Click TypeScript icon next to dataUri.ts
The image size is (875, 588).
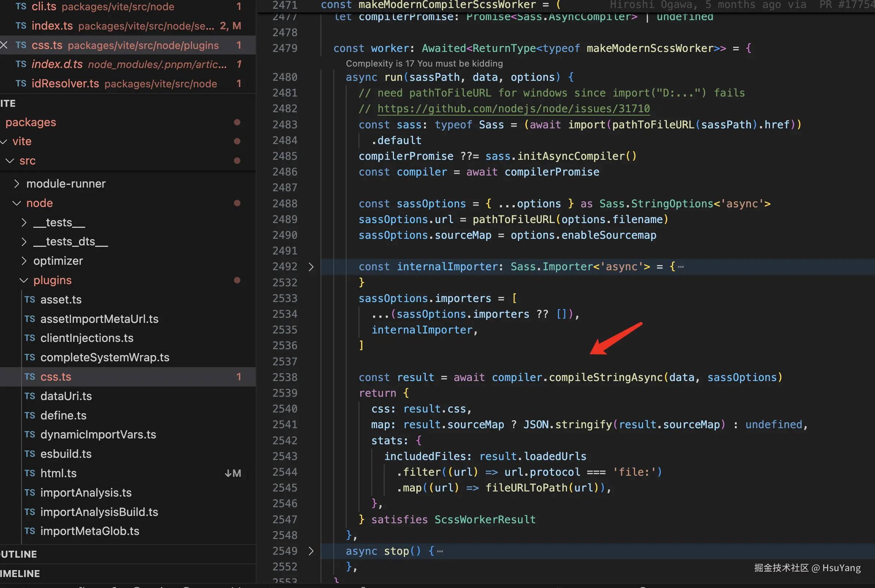30,396
